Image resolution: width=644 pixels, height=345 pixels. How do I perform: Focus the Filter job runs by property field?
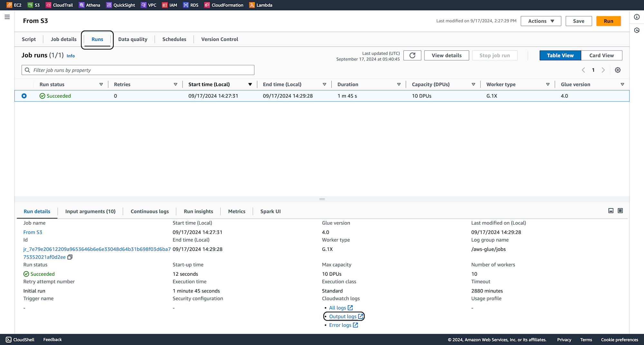pyautogui.click(x=138, y=70)
